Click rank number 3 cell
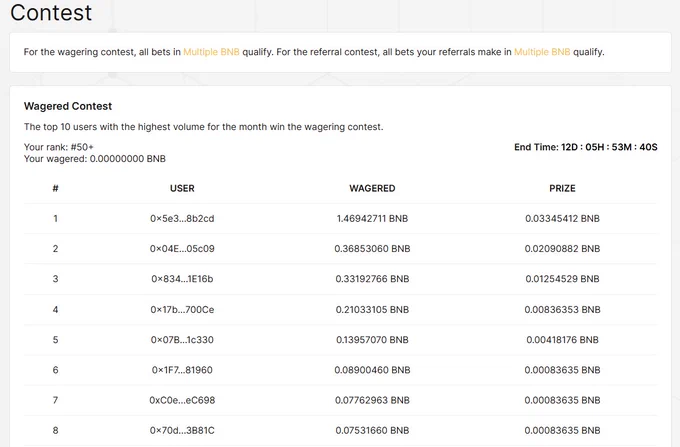The width and height of the screenshot is (680, 447). click(x=56, y=279)
